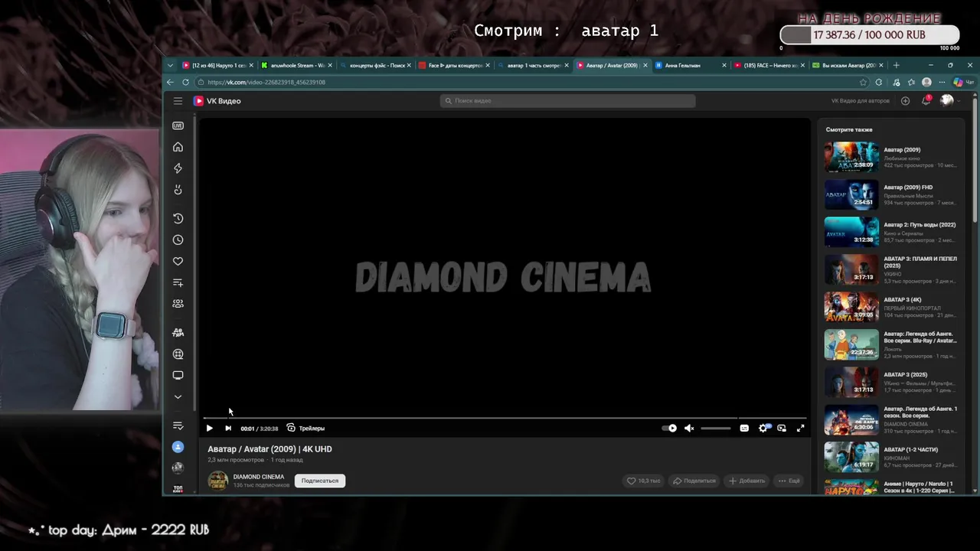Play the Avatar video
Screen dimensions: 980x551
tap(209, 429)
